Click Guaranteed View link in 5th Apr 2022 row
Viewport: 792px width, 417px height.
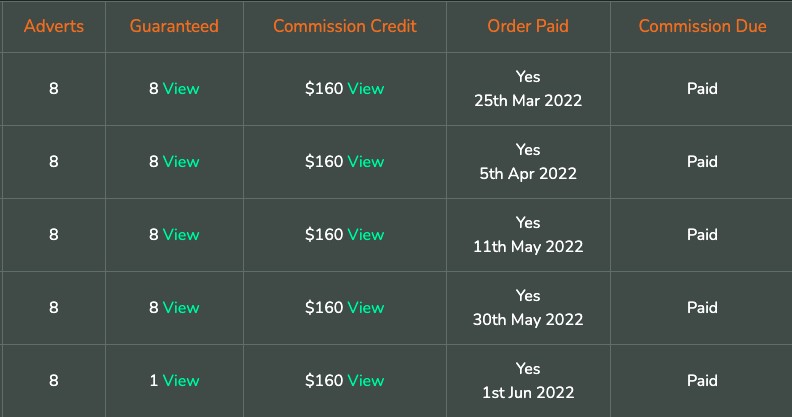coord(181,162)
